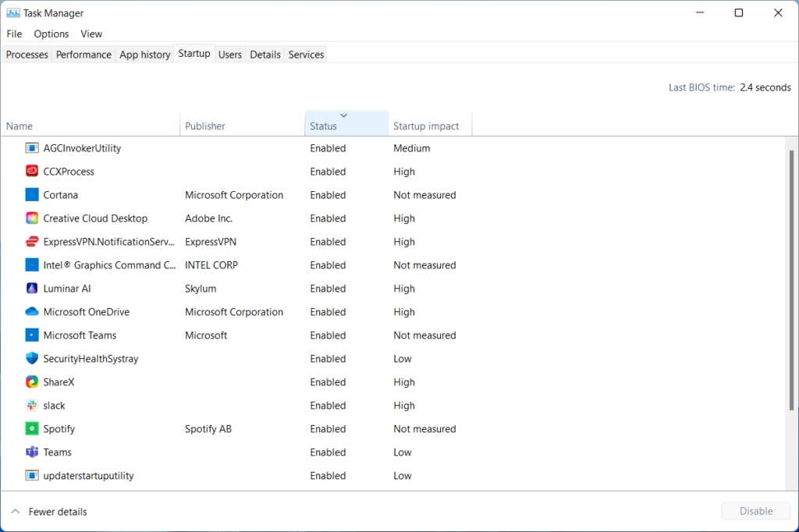The image size is (799, 532).
Task: Select the Luminar AI entry name
Action: tap(67, 289)
